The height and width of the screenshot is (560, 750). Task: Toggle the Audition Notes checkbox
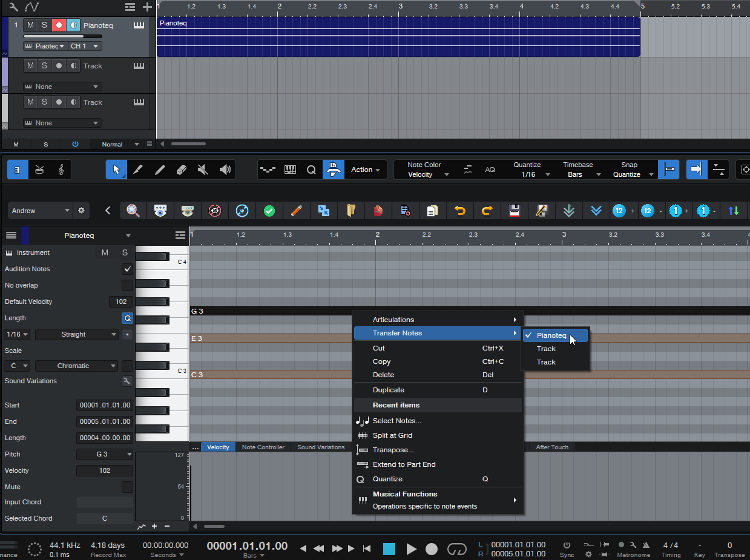(x=127, y=269)
